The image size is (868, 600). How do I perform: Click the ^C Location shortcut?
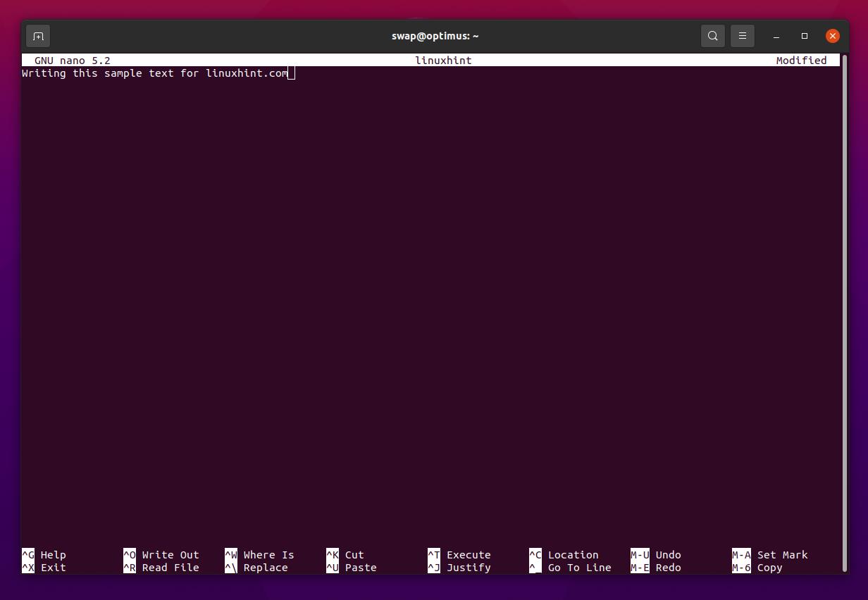(x=564, y=555)
